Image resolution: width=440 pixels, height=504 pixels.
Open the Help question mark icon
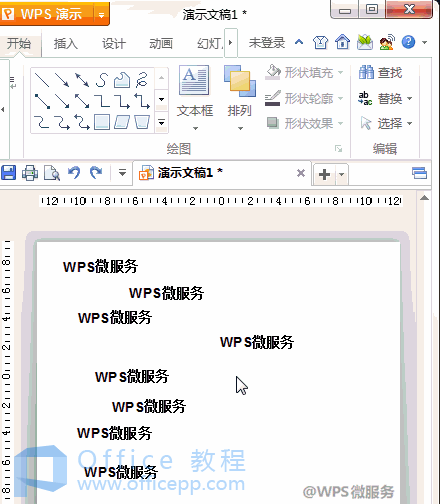(408, 42)
